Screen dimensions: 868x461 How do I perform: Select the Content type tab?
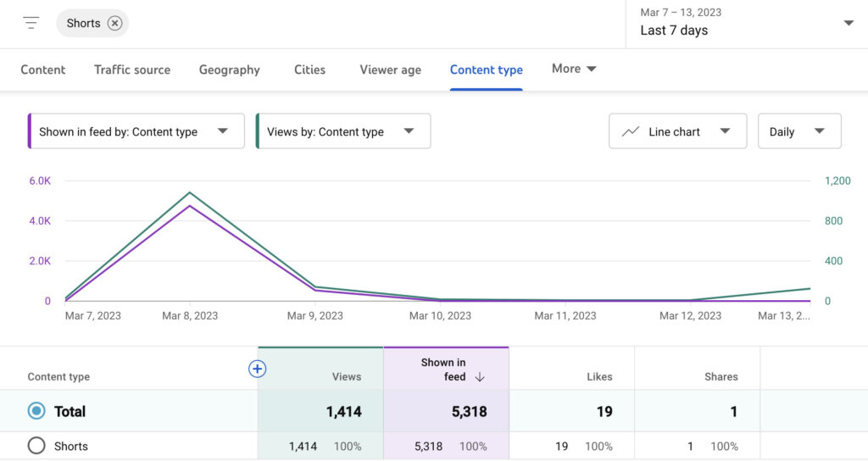(486, 69)
